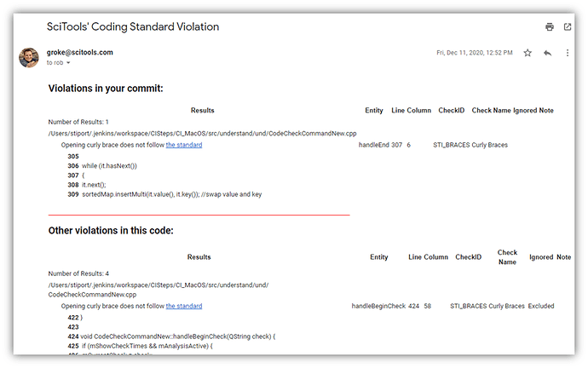The height and width of the screenshot is (368, 588).
Task: Click the first file path ending in CodeCheckCommandNew.cpp
Action: pos(202,134)
